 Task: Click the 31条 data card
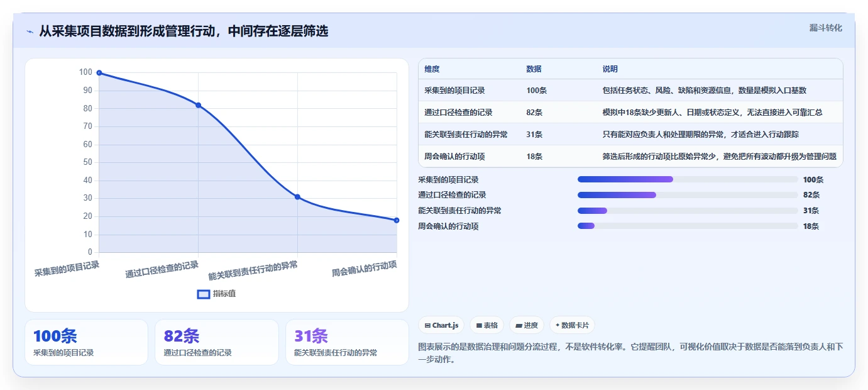point(347,342)
